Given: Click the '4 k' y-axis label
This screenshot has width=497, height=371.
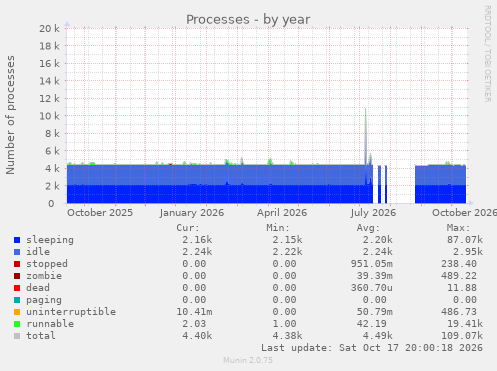Looking at the screenshot, I should click(52, 168).
